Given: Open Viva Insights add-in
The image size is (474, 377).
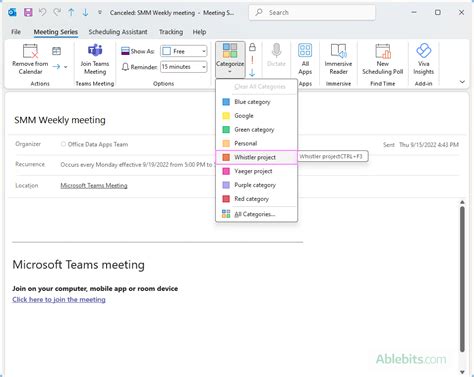Looking at the screenshot, I should point(424,59).
